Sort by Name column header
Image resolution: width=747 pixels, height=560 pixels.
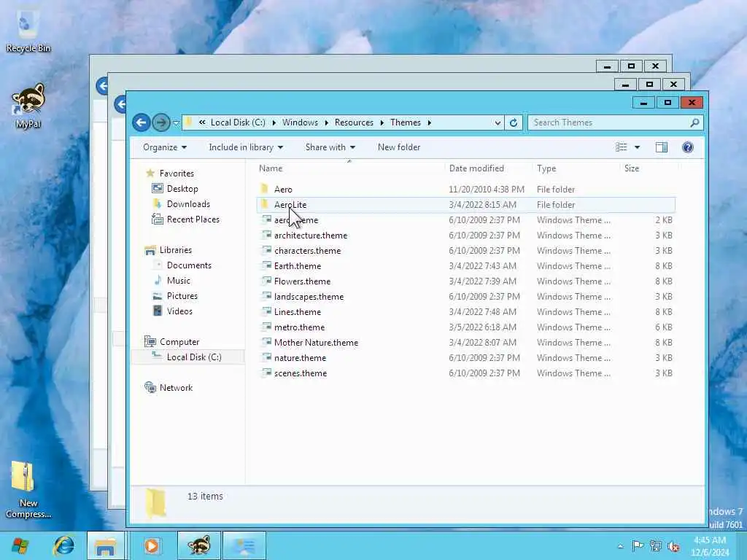(x=271, y=168)
